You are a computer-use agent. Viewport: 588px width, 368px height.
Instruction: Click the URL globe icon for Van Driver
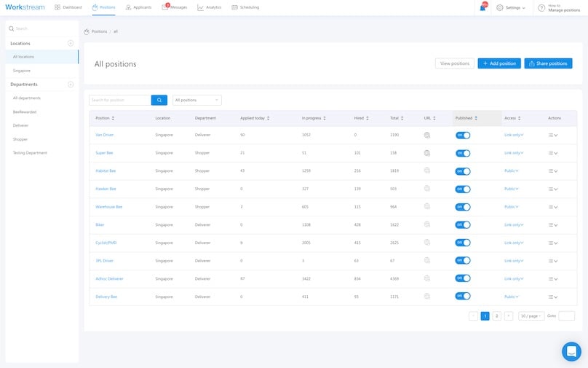[428, 135]
